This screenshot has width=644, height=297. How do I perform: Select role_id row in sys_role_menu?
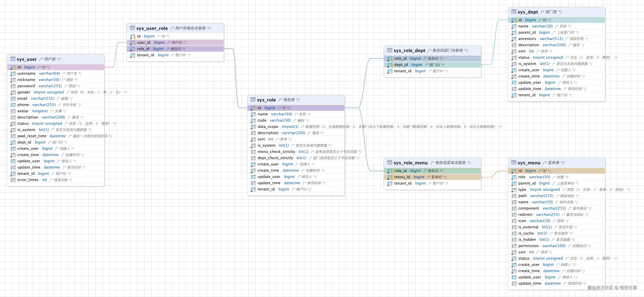tap(432, 171)
